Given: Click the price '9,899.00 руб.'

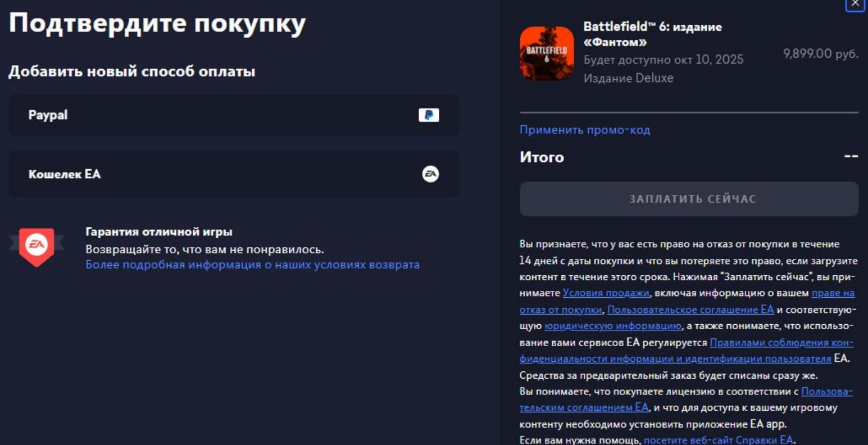Looking at the screenshot, I should pyautogui.click(x=821, y=54).
